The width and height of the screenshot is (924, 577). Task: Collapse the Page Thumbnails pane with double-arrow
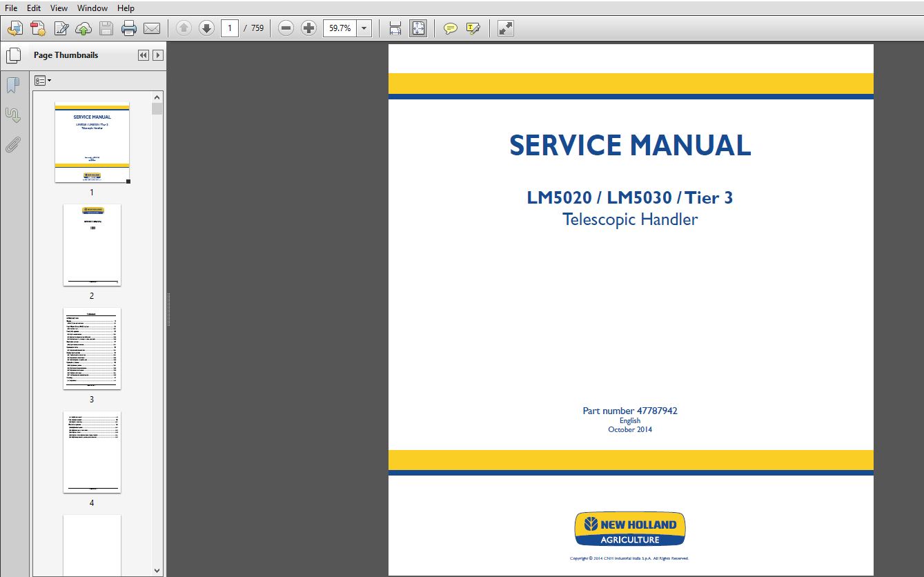click(144, 55)
